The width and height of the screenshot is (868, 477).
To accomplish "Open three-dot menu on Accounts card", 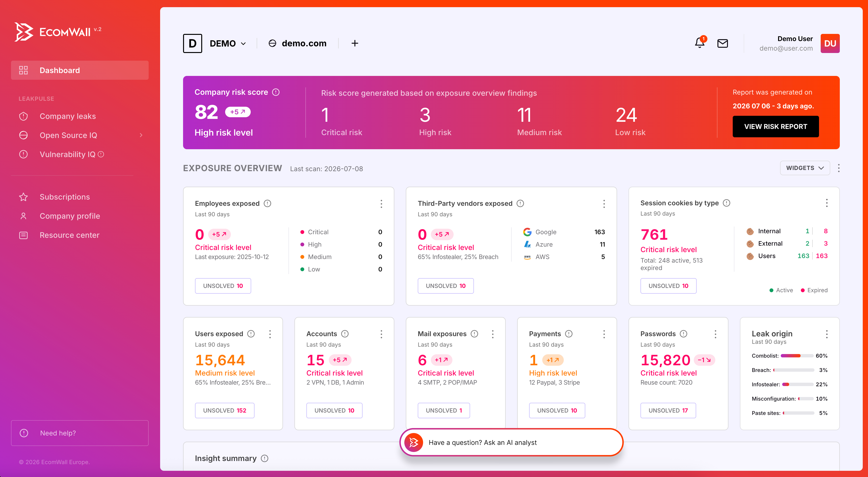I will (x=381, y=334).
